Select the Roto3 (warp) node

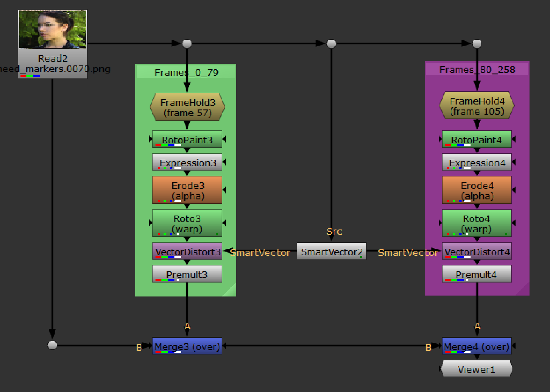[x=187, y=223]
